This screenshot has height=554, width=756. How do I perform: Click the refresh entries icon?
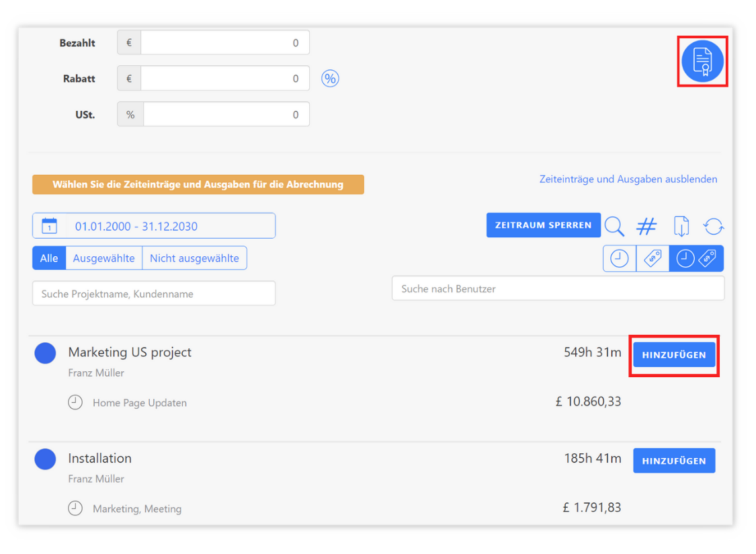[714, 227]
